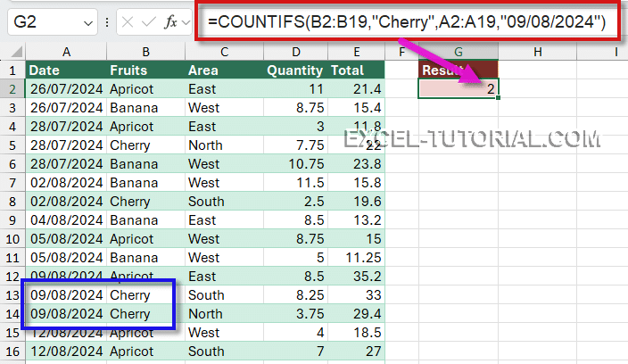
Task: Select column E header
Action: [x=357, y=52]
